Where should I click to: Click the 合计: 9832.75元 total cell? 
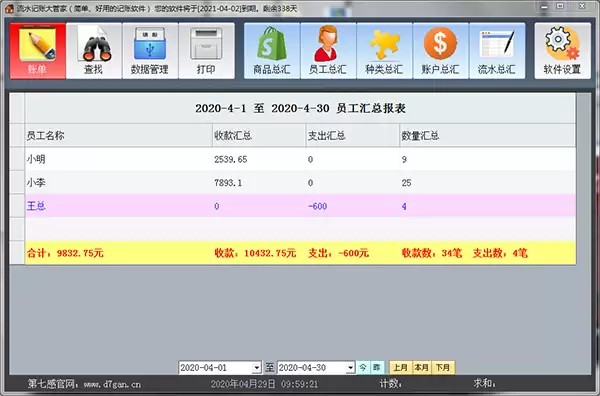pyautogui.click(x=119, y=253)
